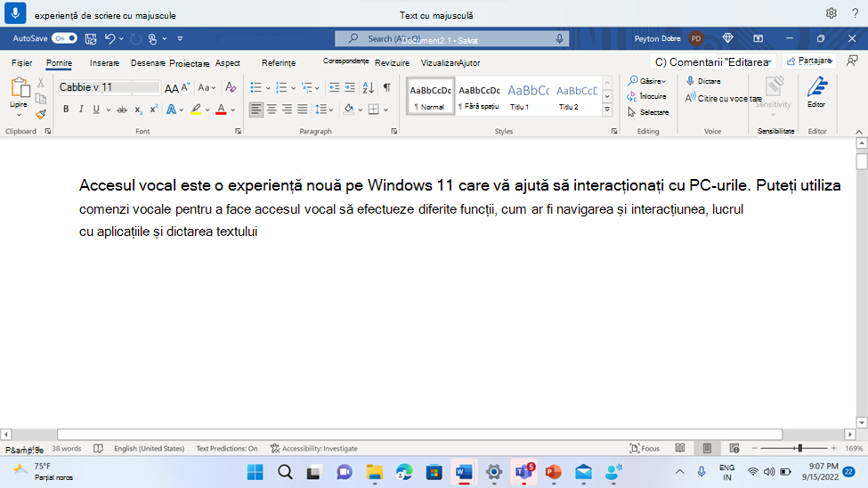Apply red font color

click(x=221, y=110)
